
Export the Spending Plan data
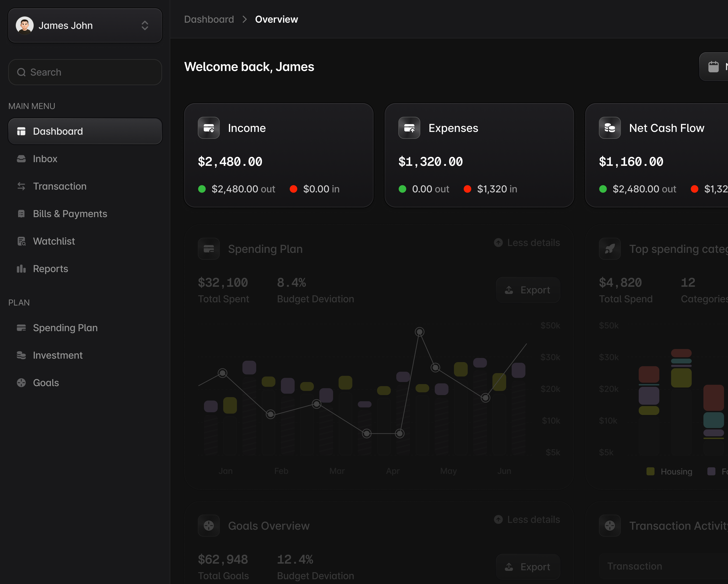click(x=528, y=290)
